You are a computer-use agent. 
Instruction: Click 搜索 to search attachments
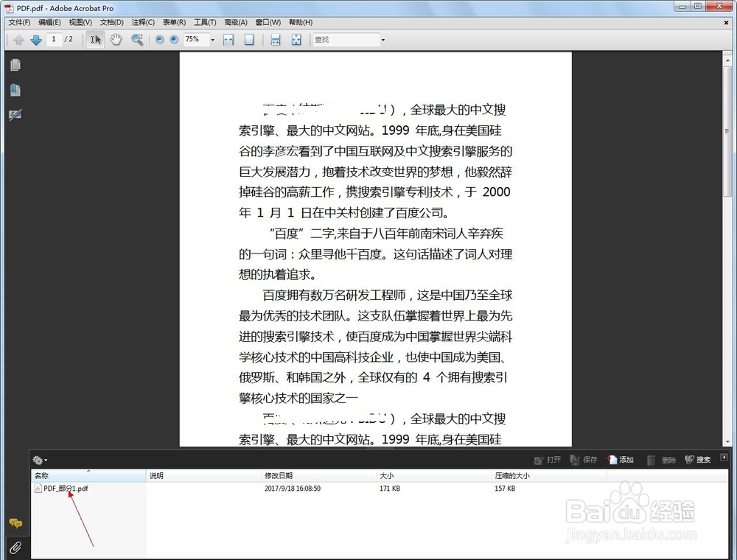click(697, 460)
